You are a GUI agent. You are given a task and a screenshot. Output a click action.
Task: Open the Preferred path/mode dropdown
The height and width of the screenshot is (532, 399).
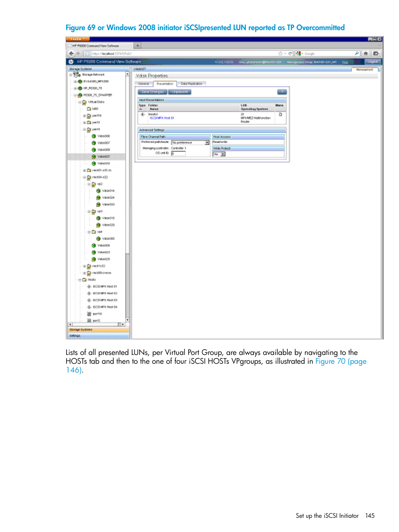[190, 143]
